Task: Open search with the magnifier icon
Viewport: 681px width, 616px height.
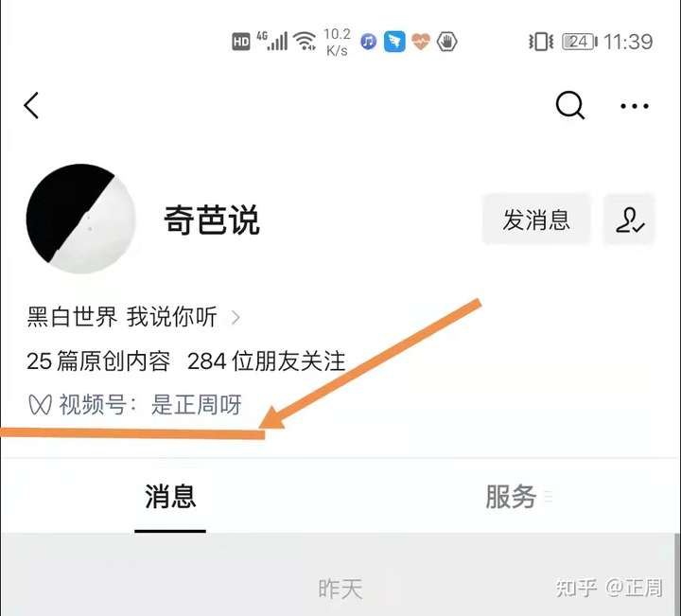Action: coord(569,106)
